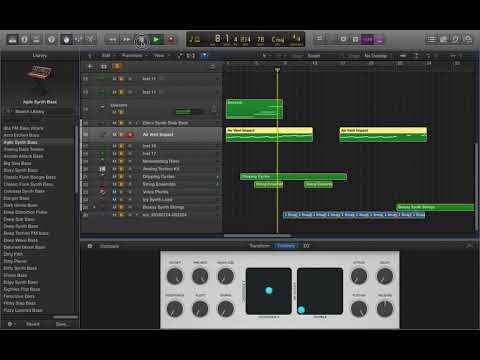The width and height of the screenshot is (480, 360).
Task: Click the Analog Techno Kit track icon
Action: pyautogui.click(x=102, y=169)
